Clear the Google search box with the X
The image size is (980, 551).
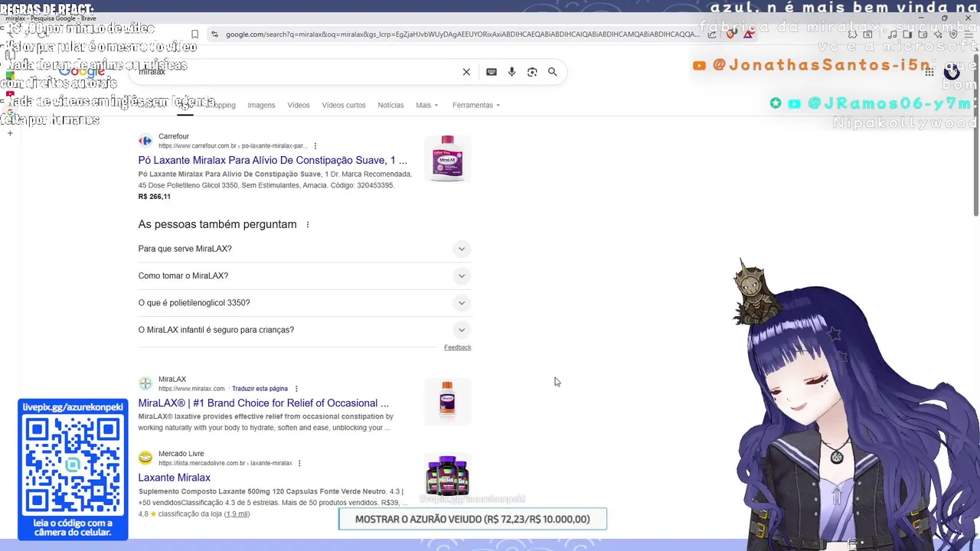[x=466, y=72]
